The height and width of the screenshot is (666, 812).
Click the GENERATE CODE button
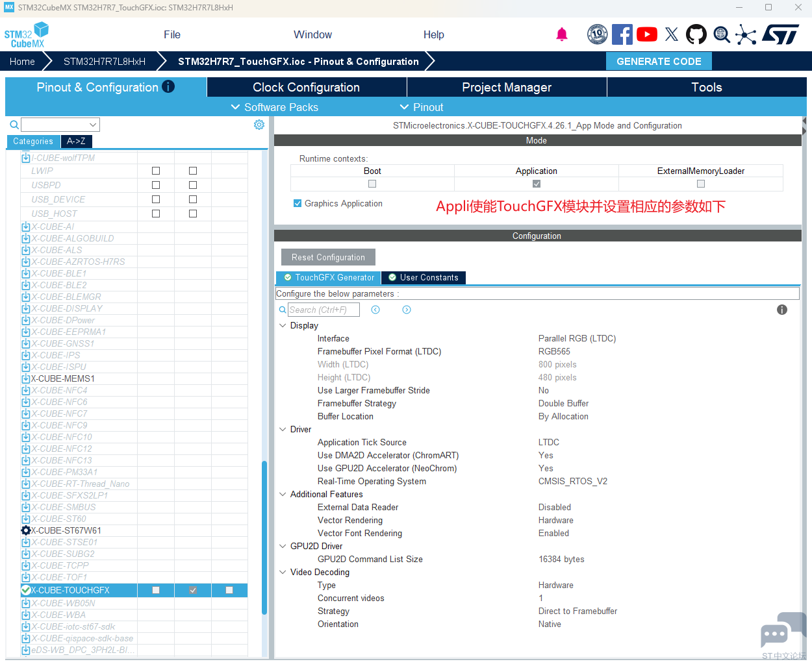coord(659,61)
